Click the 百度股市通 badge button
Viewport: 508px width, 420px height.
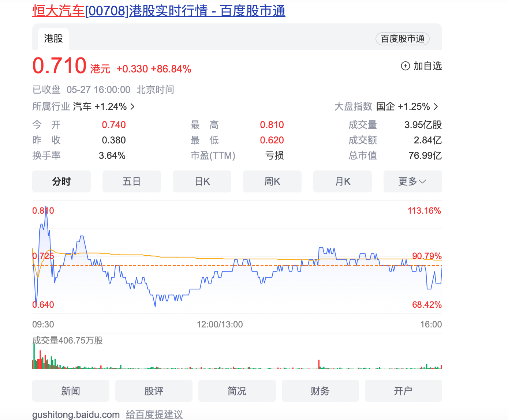(402, 39)
